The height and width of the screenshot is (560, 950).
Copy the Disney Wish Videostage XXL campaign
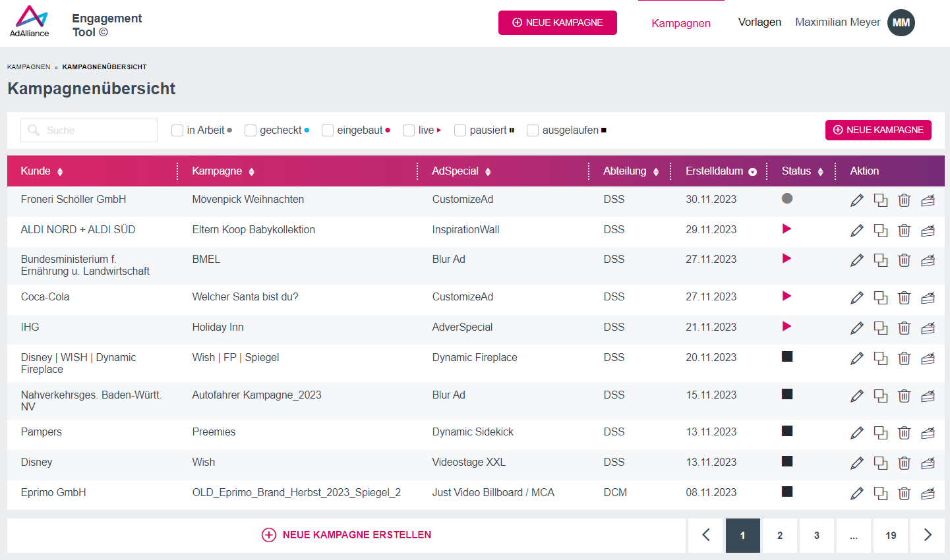coord(880,463)
